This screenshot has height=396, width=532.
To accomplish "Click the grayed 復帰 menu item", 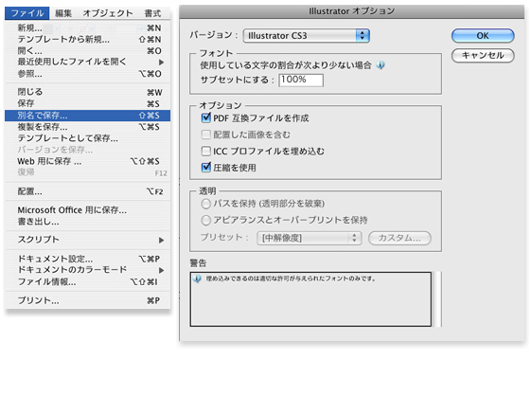I will [87, 172].
